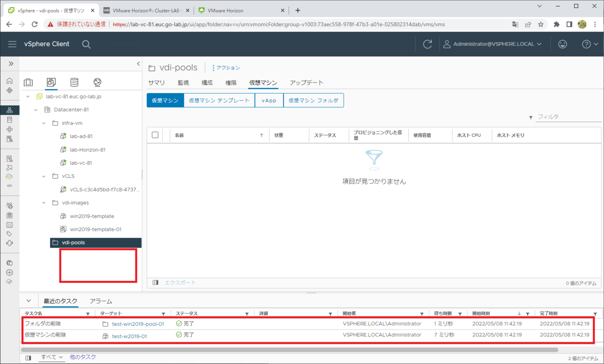This screenshot has height=364, width=604.
Task: Switch to Storage inventory view
Action: click(74, 83)
